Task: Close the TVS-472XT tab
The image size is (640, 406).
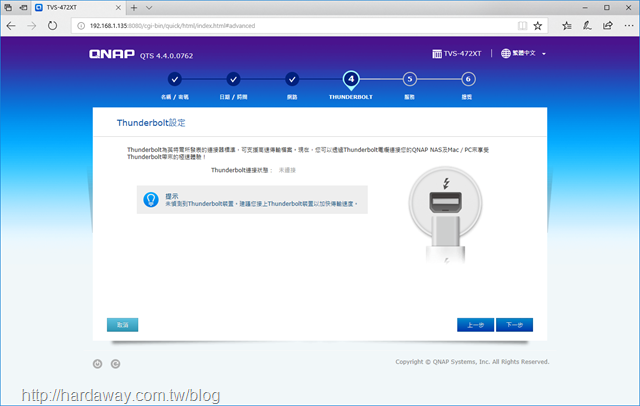Action: click(118, 7)
